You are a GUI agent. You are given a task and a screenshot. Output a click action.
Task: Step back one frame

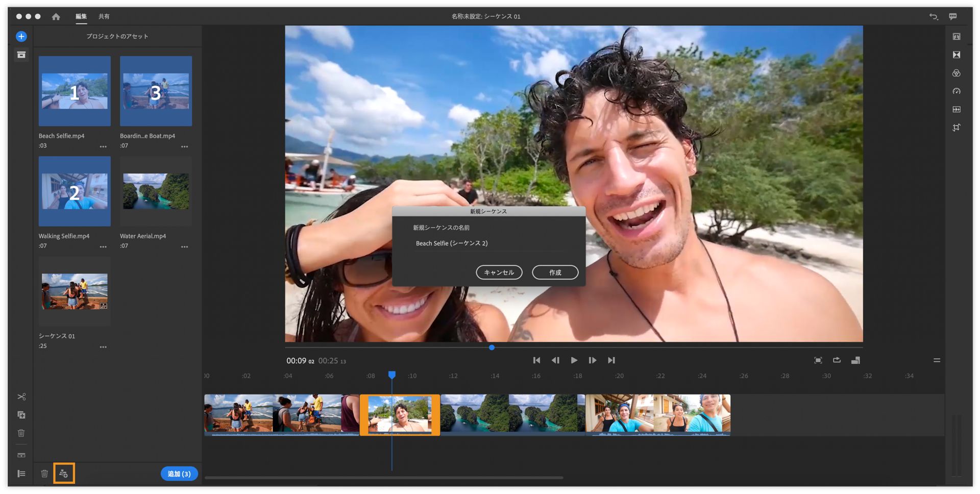(555, 360)
